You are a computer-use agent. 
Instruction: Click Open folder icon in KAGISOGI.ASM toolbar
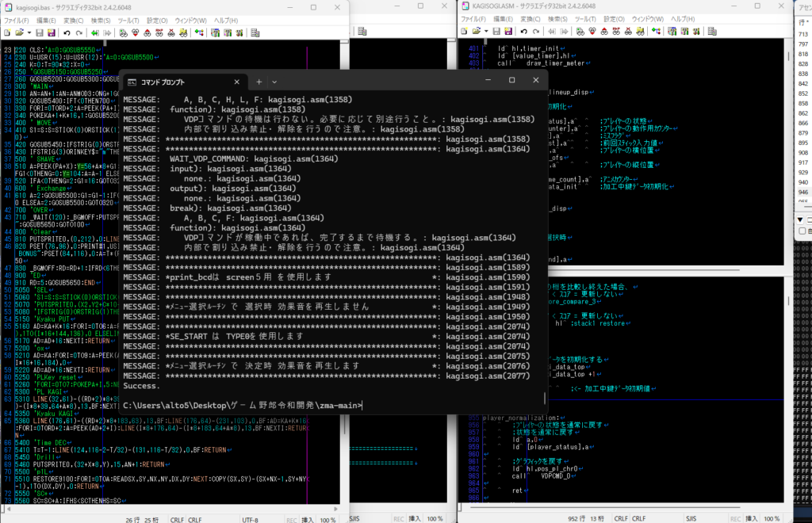pyautogui.click(x=475, y=32)
